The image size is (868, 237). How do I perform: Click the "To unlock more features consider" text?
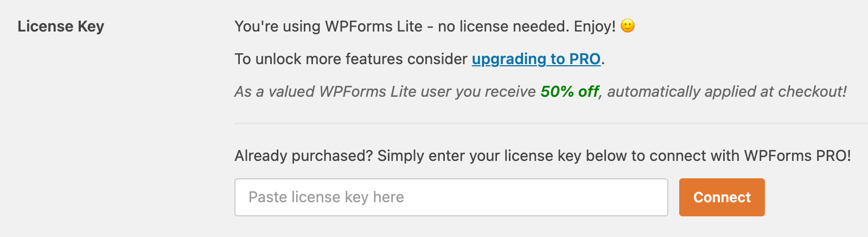pyautogui.click(x=350, y=59)
